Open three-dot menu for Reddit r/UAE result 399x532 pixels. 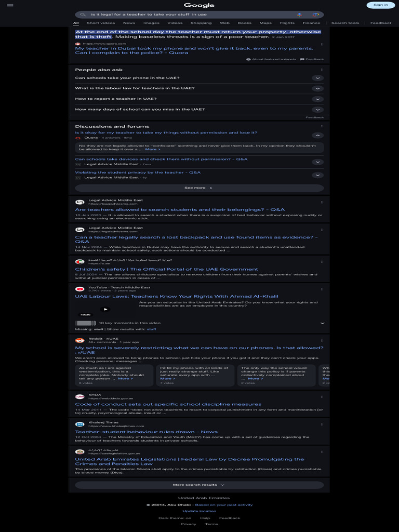tap(322, 341)
